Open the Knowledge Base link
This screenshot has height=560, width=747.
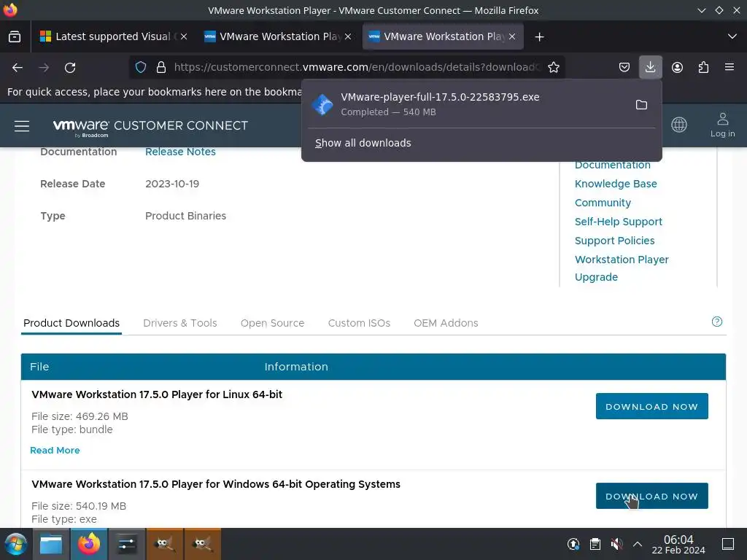[616, 184]
